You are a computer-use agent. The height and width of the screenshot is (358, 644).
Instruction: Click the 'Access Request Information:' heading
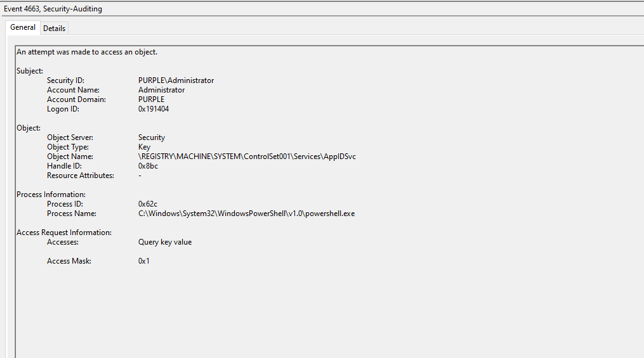64,233
